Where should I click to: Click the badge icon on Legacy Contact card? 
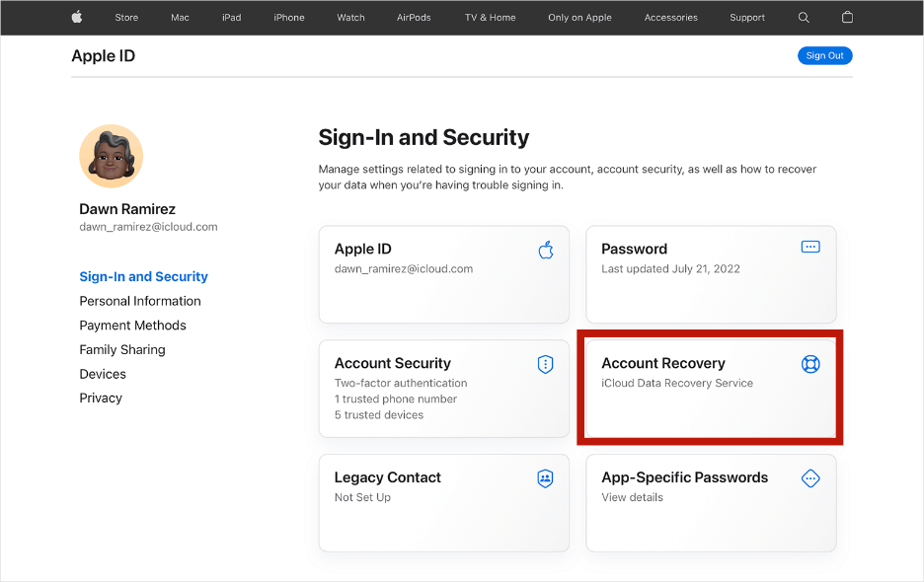coord(545,477)
